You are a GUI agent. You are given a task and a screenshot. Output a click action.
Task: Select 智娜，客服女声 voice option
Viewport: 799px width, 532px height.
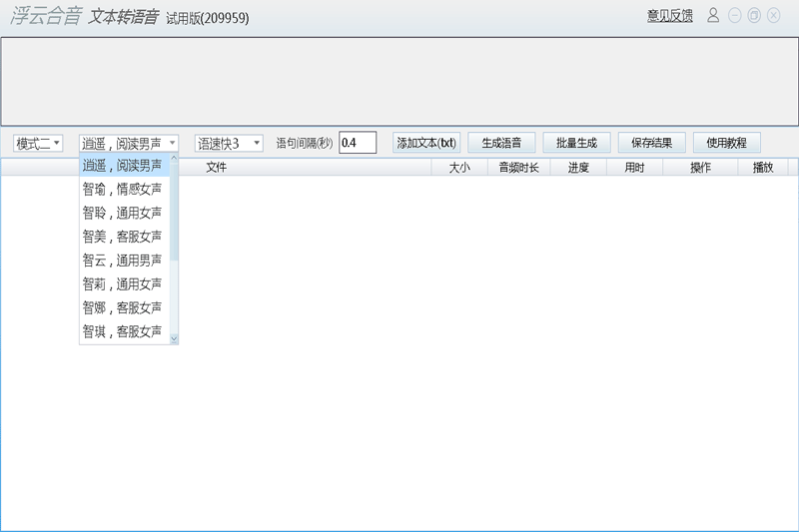124,308
